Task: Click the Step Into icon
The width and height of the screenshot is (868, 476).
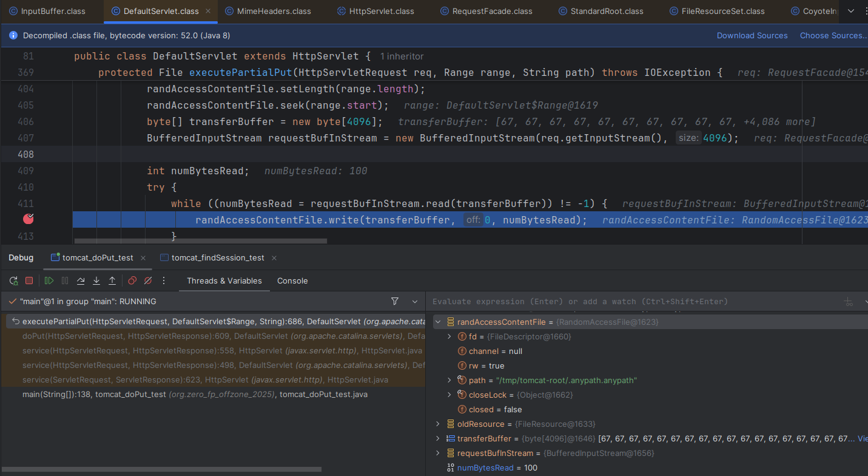Action: click(96, 280)
